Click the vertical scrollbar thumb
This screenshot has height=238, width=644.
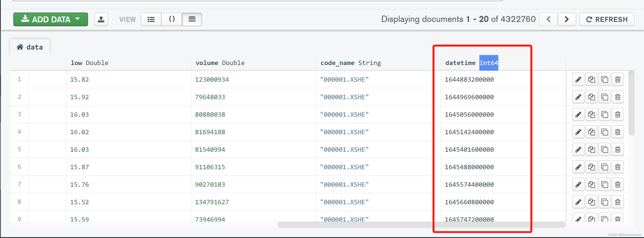click(x=632, y=103)
